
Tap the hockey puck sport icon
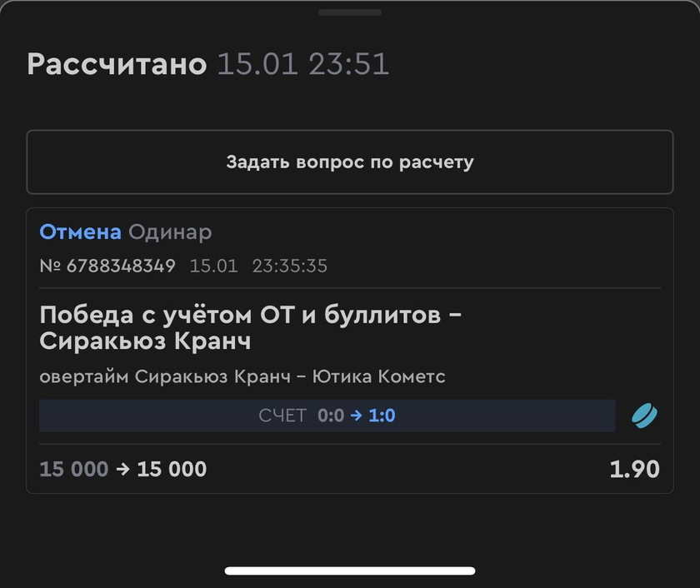point(644,416)
